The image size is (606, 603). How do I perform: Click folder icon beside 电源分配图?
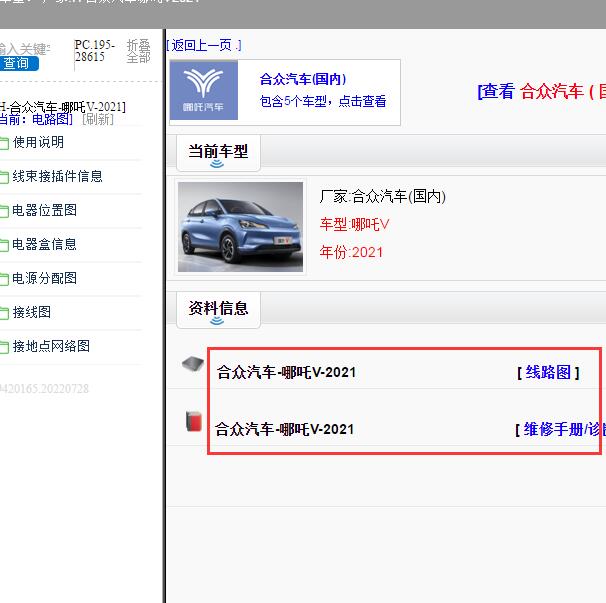[4, 279]
